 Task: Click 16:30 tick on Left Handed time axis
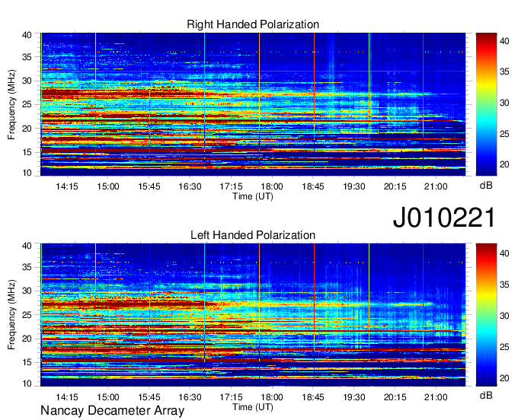coord(190,397)
